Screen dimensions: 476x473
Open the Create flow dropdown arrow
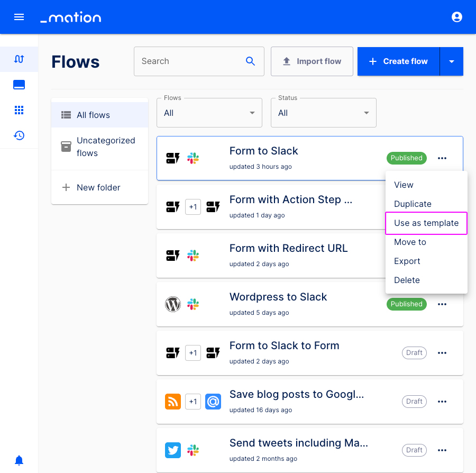tap(451, 61)
